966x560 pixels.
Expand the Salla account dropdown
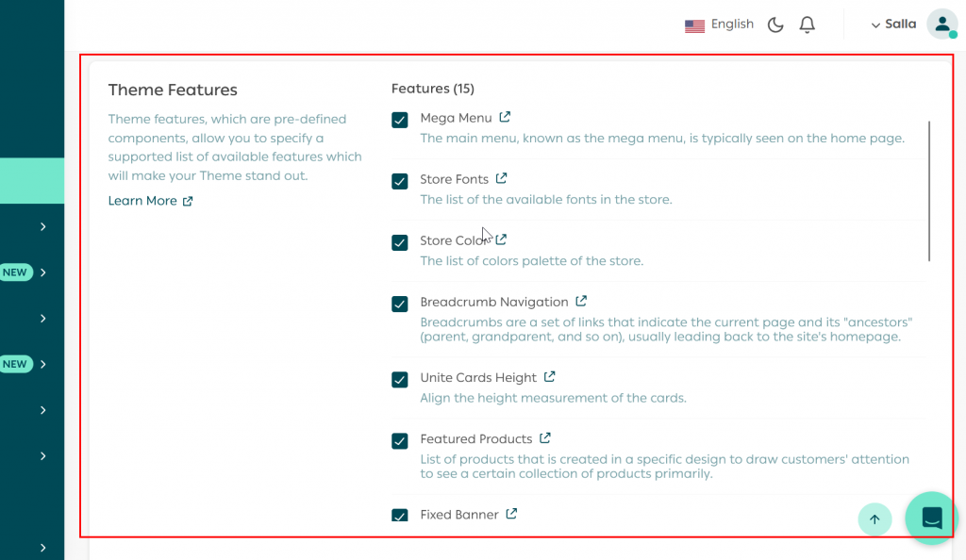[x=893, y=25]
